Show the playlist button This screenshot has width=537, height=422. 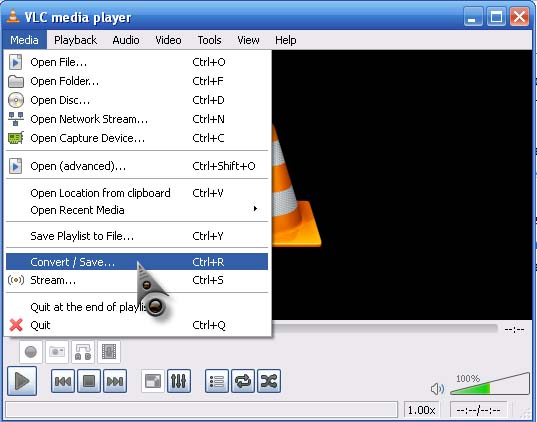pyautogui.click(x=217, y=381)
